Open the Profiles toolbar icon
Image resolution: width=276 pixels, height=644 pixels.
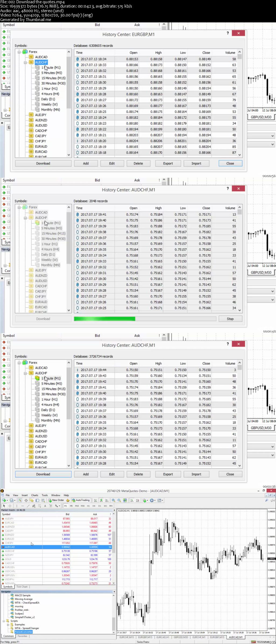11,500
